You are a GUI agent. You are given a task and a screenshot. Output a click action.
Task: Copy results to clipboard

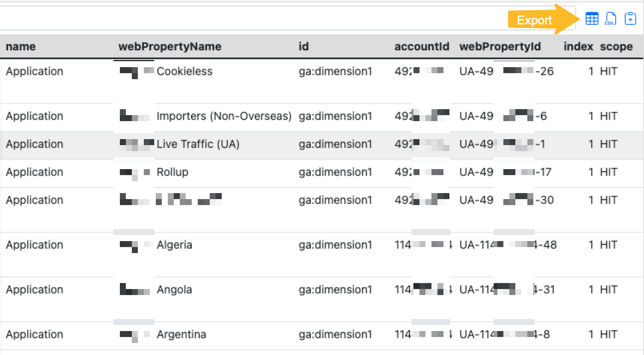click(630, 18)
